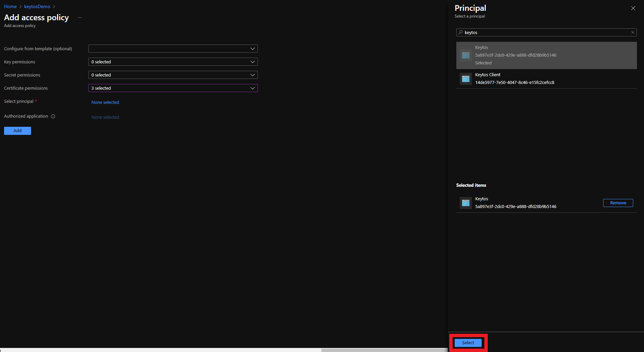Choose the Keytos Client principal
The height and width of the screenshot is (352, 644).
tap(546, 79)
